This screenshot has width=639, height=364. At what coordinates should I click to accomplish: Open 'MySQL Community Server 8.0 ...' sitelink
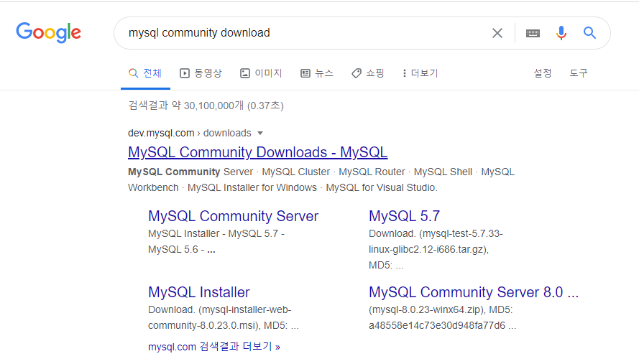[474, 292]
